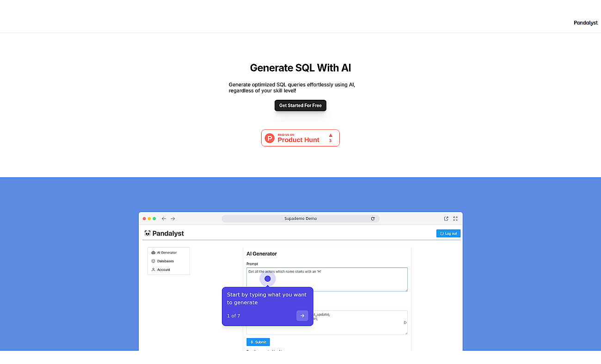The width and height of the screenshot is (601, 364).
Task: Open the Product Hunt badge link
Action: pos(300,138)
